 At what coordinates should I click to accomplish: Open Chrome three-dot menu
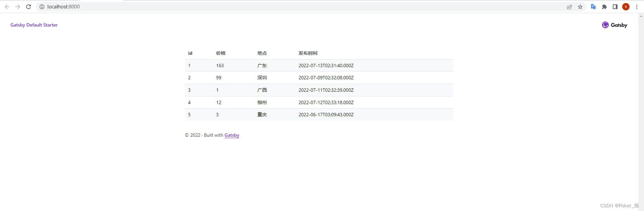[637, 7]
